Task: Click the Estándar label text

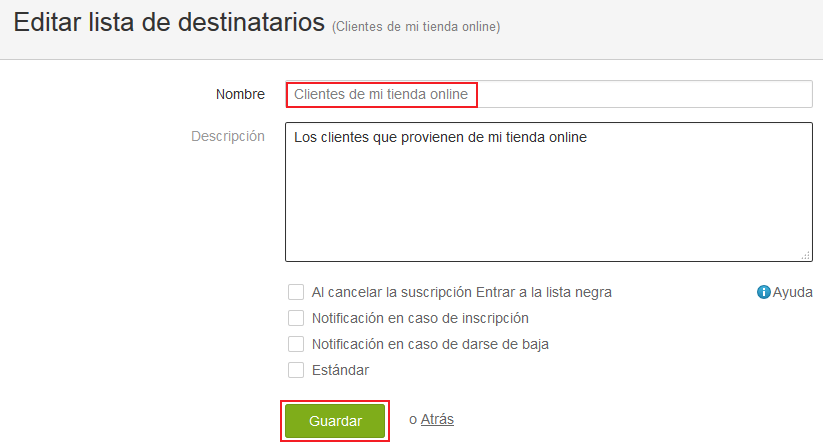Action: (340, 370)
